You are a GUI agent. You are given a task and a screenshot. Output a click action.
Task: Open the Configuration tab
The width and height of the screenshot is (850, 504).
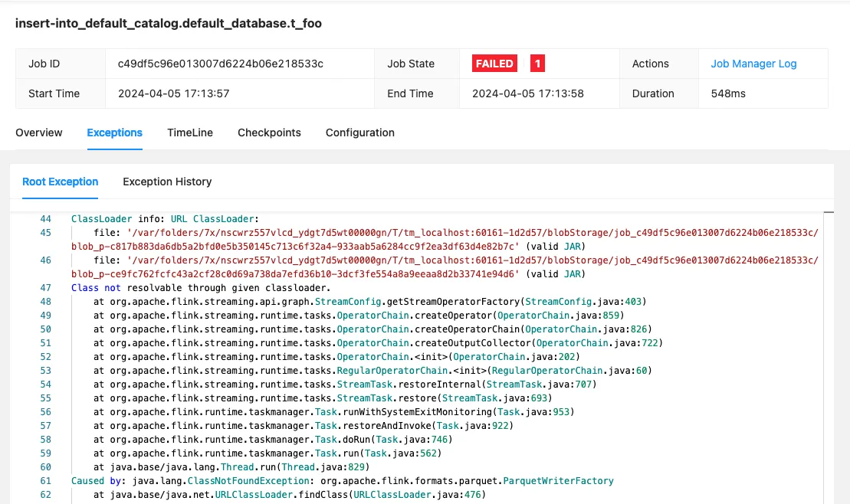click(359, 133)
